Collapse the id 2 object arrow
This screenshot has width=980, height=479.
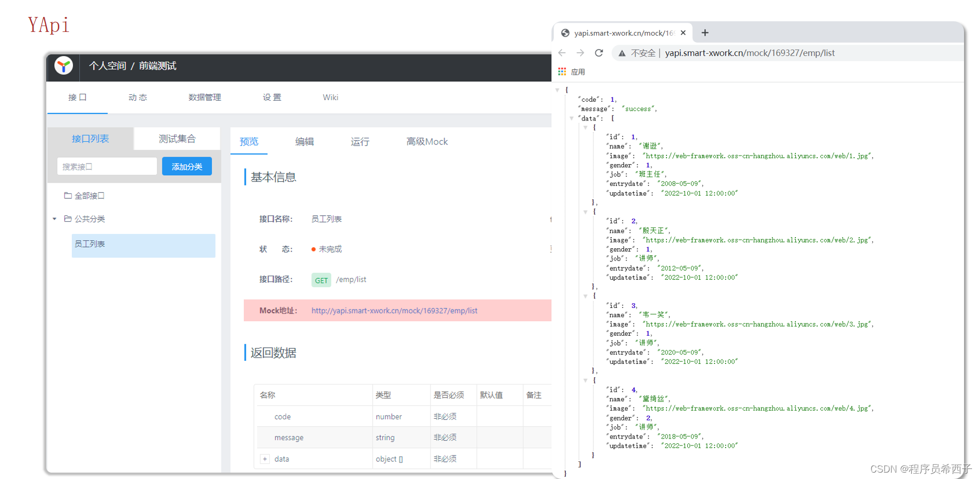tap(586, 212)
